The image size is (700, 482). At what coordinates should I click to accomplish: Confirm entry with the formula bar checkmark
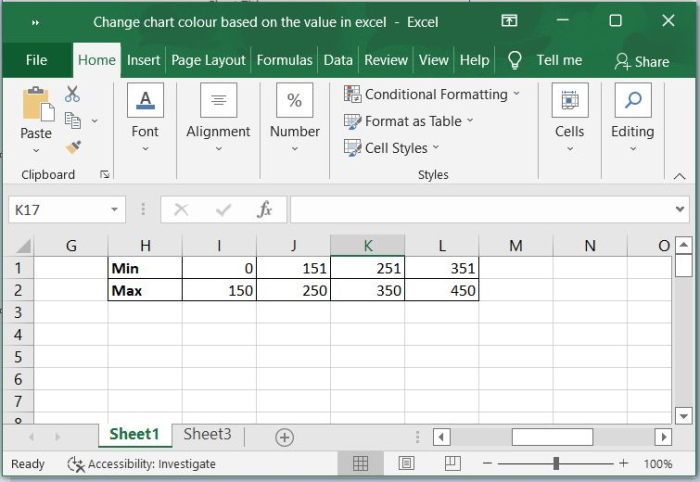(x=223, y=209)
